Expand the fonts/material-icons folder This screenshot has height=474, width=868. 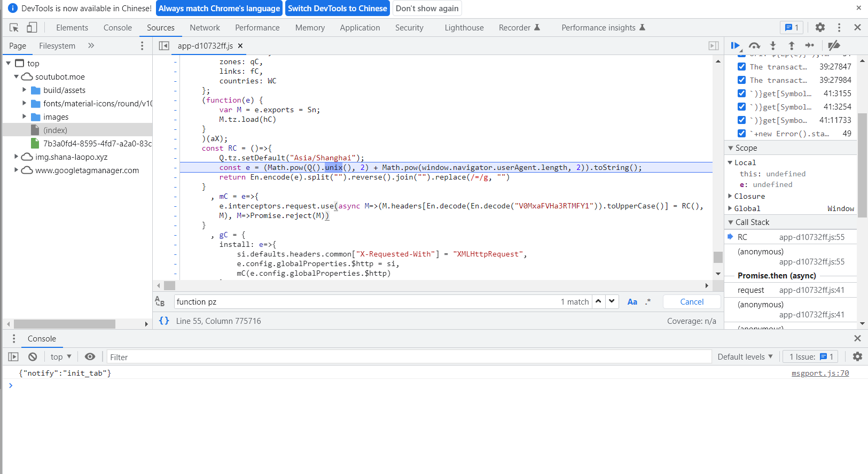(x=24, y=103)
